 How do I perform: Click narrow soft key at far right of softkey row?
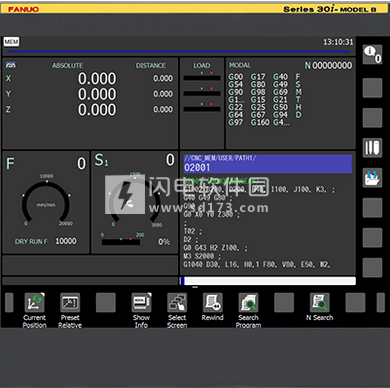[x=380, y=303]
